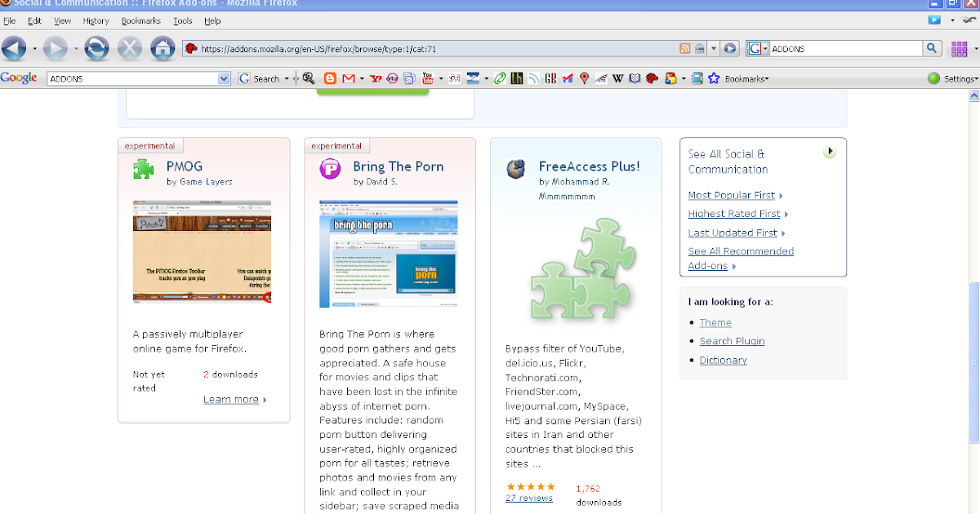Go back with the Back arrow button
The width and height of the screenshot is (980, 514).
(x=14, y=49)
